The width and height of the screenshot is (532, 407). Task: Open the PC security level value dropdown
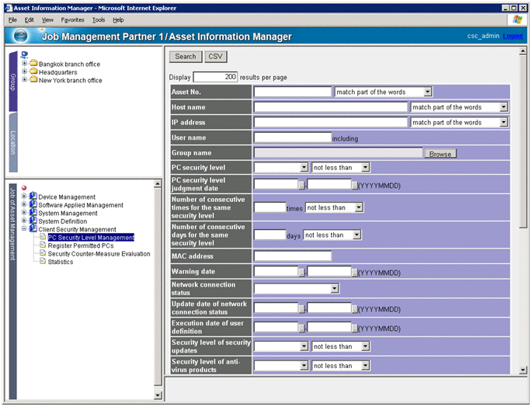(x=304, y=168)
